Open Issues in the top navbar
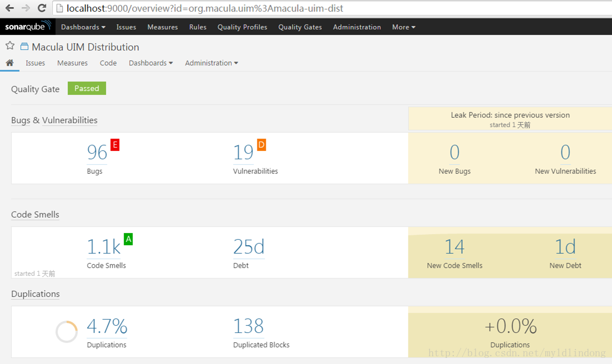Viewport: 612px width, 364px height. [x=126, y=27]
